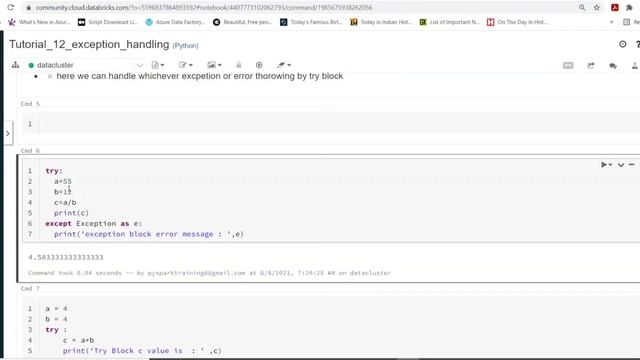Click the "Command took 0.04 seconds" status line
The height and width of the screenshot is (360, 640).
(x=209, y=273)
